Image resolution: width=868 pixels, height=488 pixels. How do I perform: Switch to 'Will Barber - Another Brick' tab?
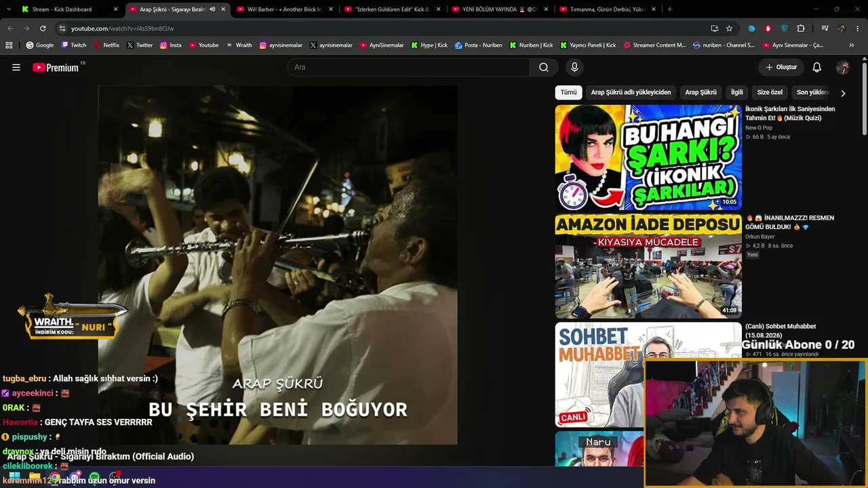(284, 9)
